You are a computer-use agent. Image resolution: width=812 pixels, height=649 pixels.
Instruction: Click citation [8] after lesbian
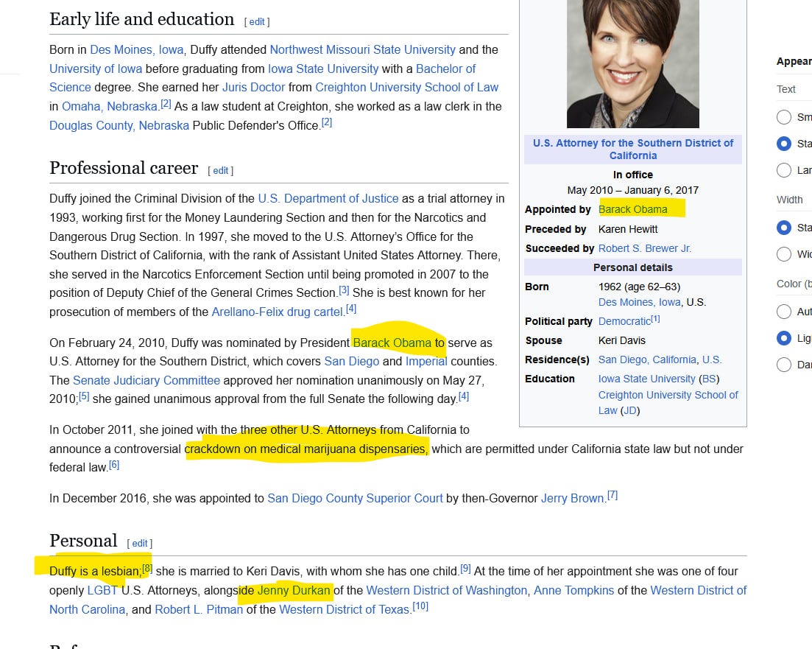147,568
